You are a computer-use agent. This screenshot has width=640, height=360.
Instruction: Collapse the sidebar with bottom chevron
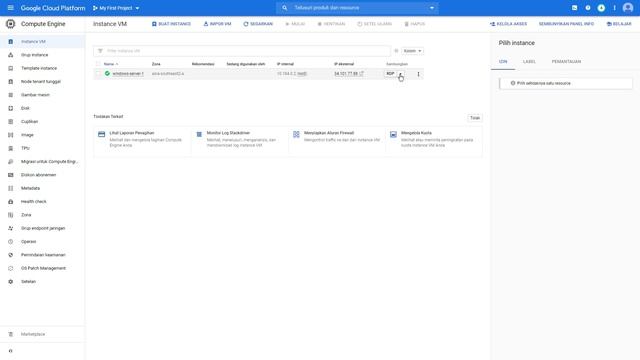click(x=11, y=351)
